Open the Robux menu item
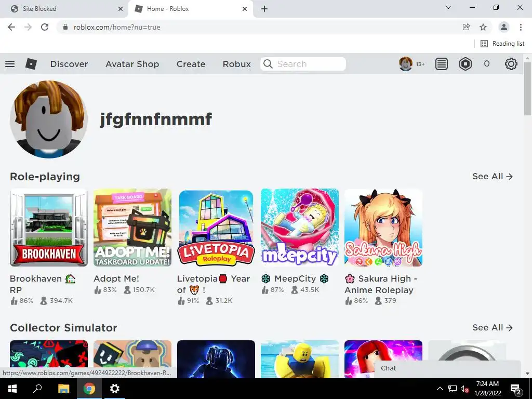Screen dimensions: 532x399 [237, 64]
